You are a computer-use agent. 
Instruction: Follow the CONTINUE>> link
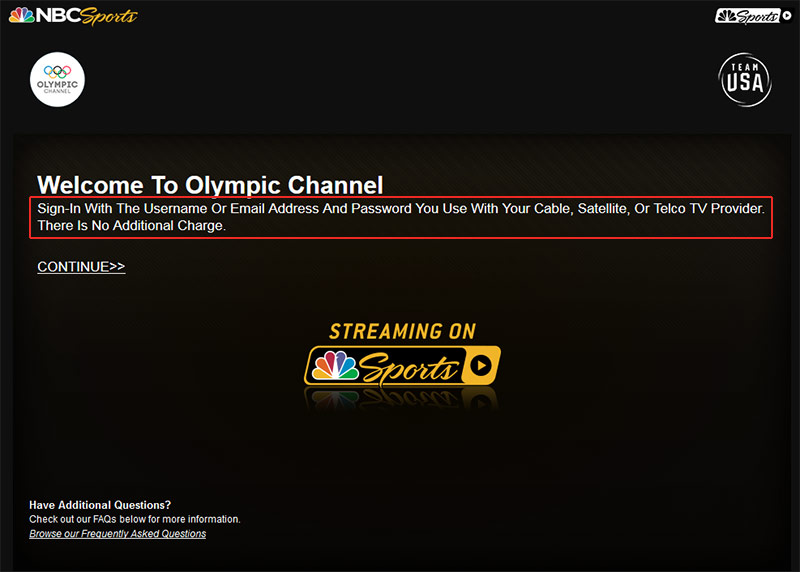(81, 266)
